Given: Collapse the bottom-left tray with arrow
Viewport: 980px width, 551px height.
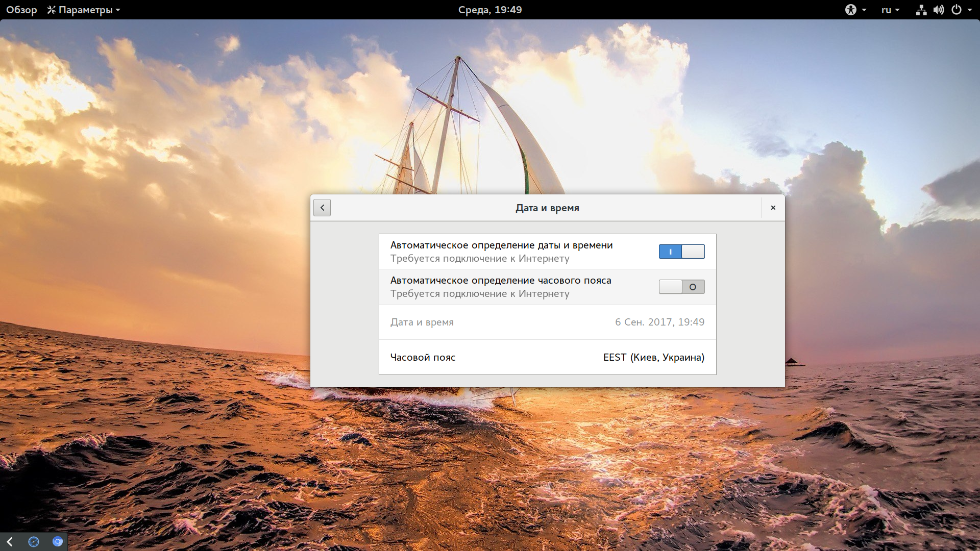Looking at the screenshot, I should click(x=10, y=542).
